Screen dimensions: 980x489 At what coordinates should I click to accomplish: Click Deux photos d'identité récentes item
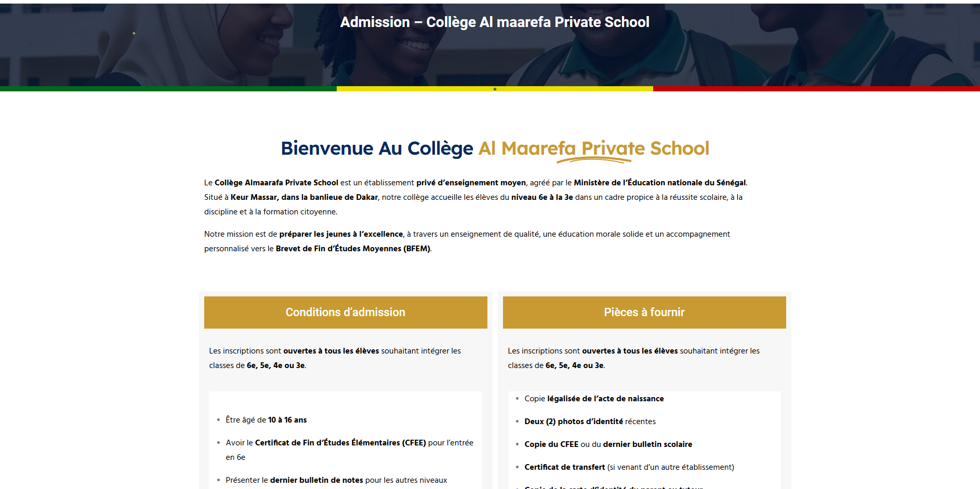point(590,422)
